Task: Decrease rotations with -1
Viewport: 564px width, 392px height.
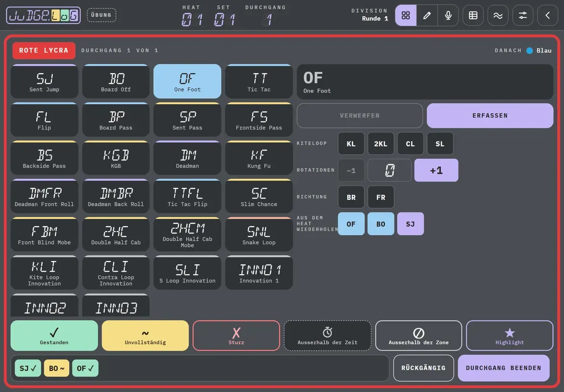Action: (351, 170)
